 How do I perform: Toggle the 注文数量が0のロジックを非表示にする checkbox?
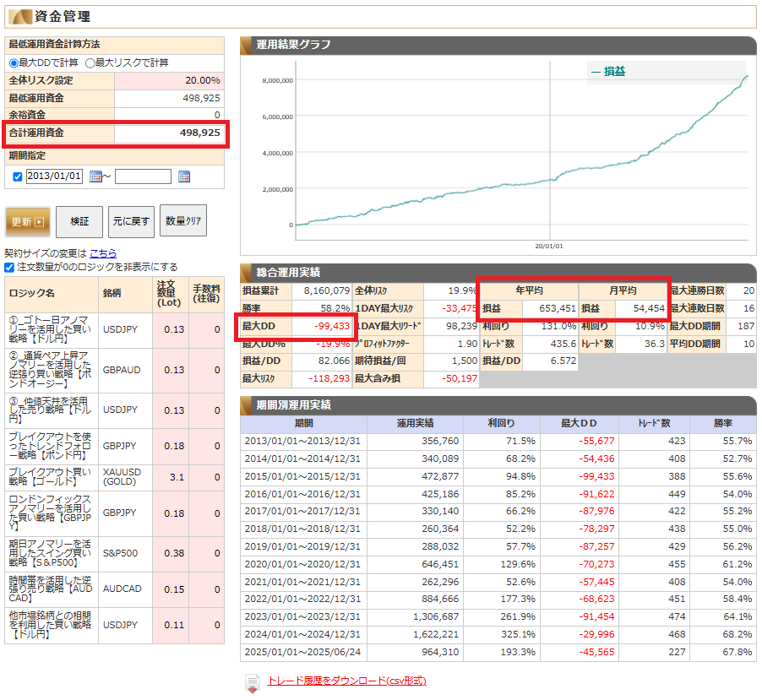[8, 268]
